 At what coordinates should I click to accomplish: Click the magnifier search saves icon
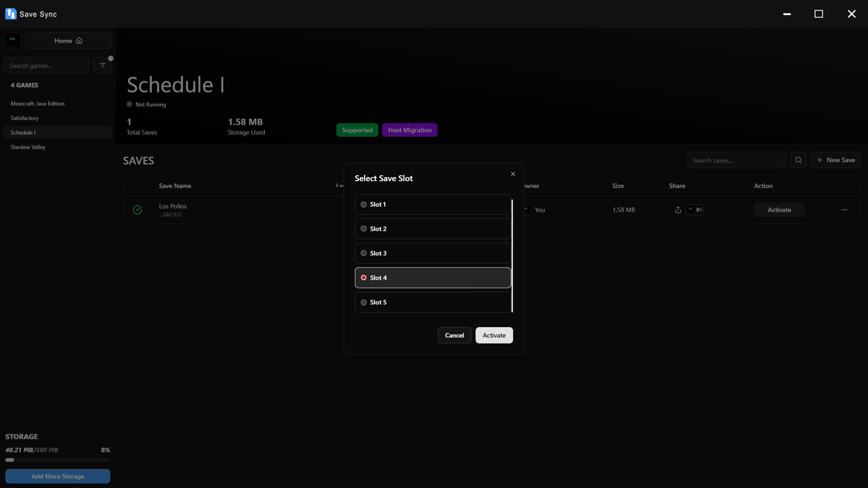click(798, 160)
